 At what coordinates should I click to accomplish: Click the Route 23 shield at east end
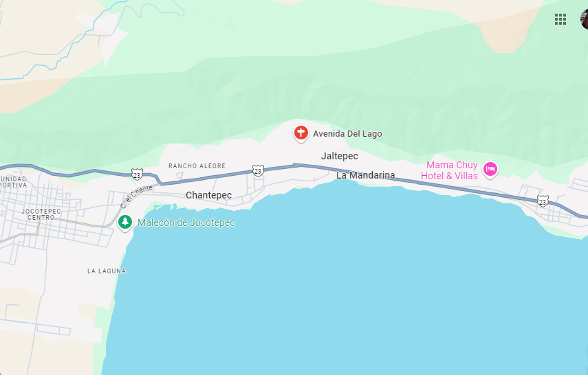(542, 201)
